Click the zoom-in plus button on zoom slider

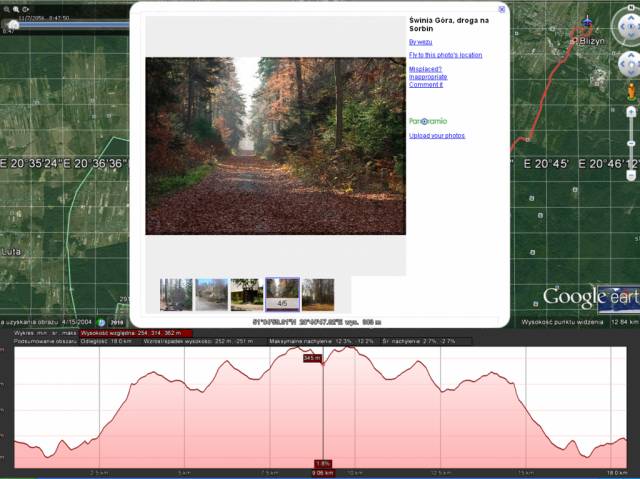pos(632,110)
